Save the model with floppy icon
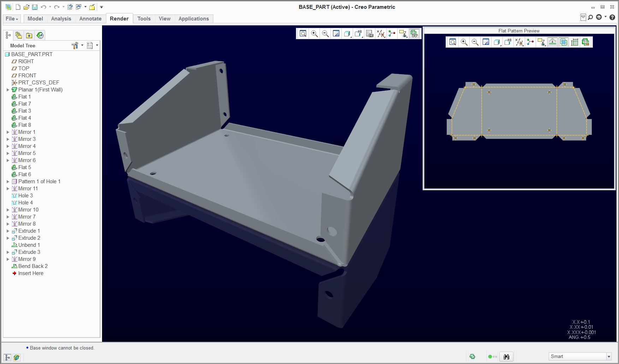The image size is (619, 364). pyautogui.click(x=35, y=7)
